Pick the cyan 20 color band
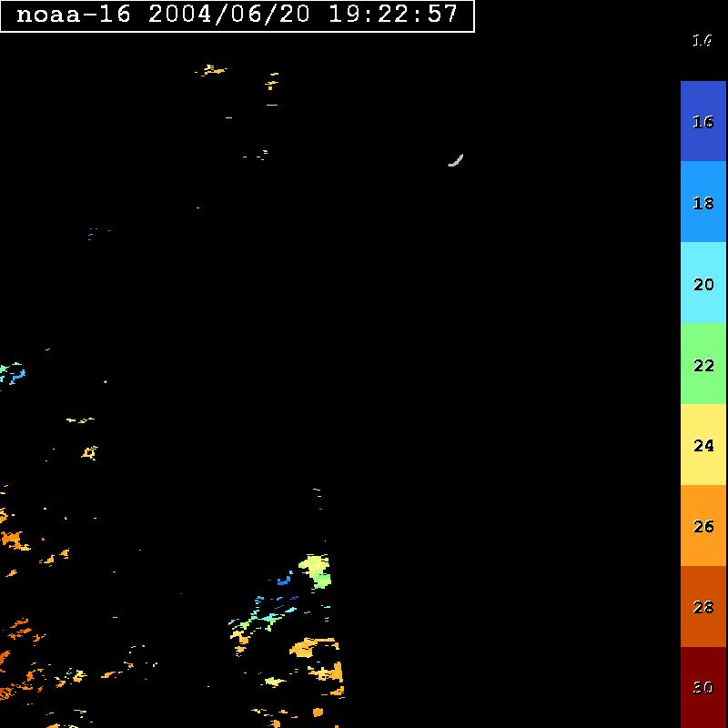The width and height of the screenshot is (728, 728). coord(703,283)
